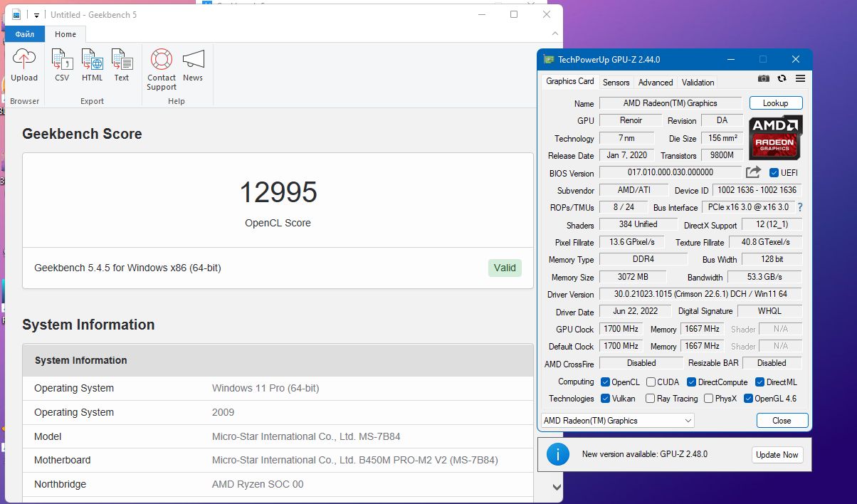
Task: Click the scroll down arrow in Geekbench
Action: (557, 488)
